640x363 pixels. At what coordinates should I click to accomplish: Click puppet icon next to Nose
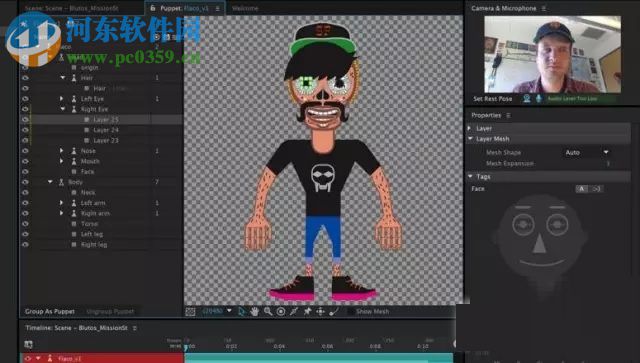(74, 151)
